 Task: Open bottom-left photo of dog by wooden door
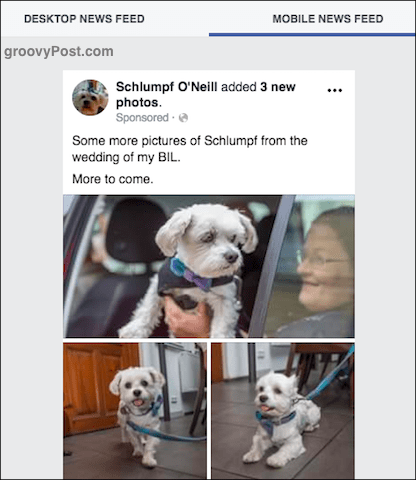tap(135, 411)
